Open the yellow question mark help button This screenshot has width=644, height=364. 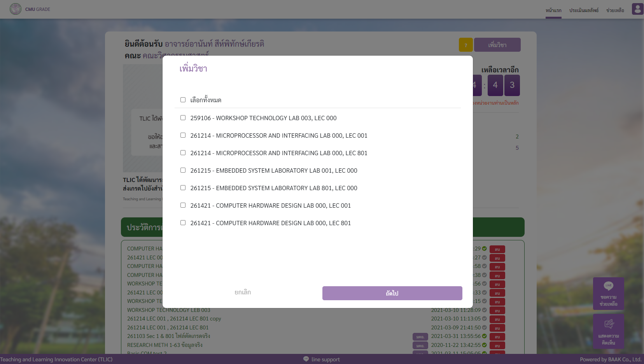click(x=465, y=45)
